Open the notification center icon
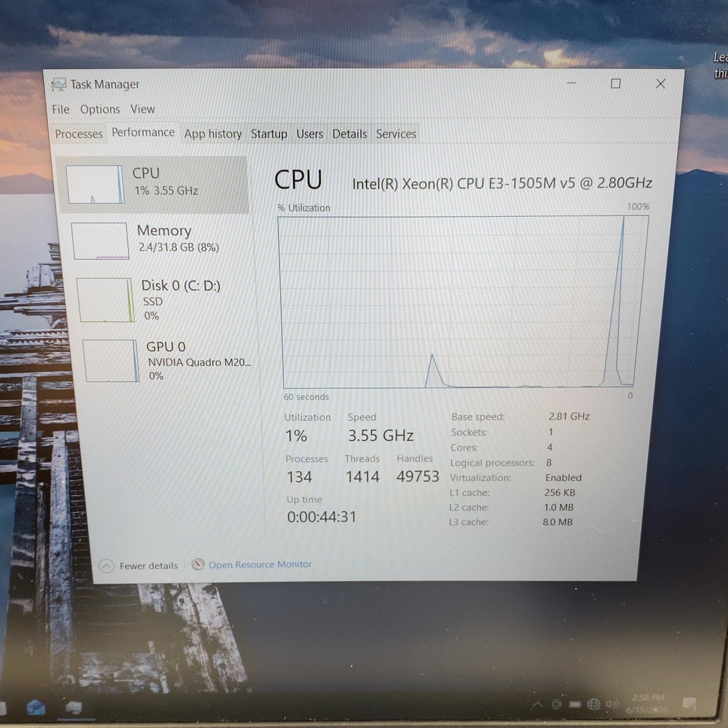Viewport: 728px width, 728px height. pyautogui.click(x=689, y=703)
